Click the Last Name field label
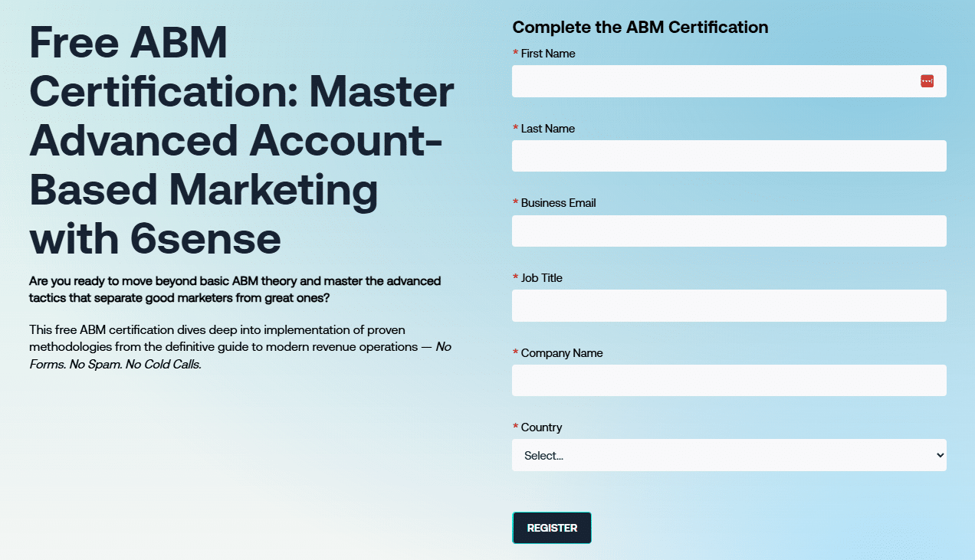 (x=547, y=129)
